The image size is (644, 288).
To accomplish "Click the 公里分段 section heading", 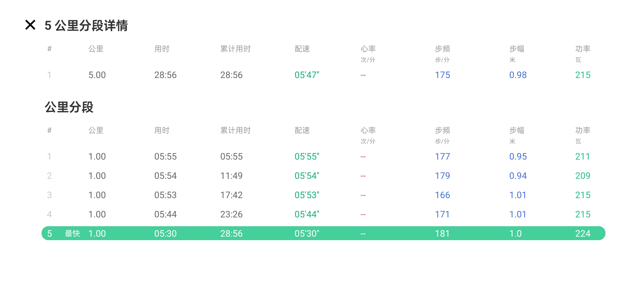I will coord(69,107).
